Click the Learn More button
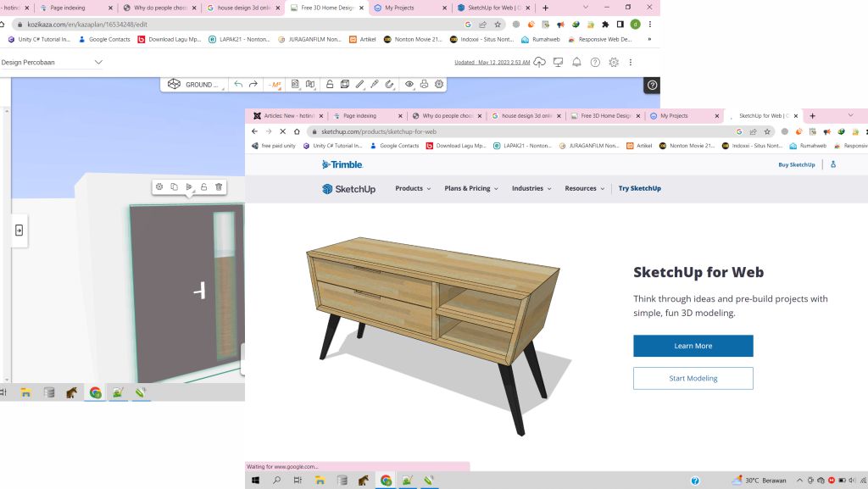The image size is (868, 489). click(x=693, y=346)
